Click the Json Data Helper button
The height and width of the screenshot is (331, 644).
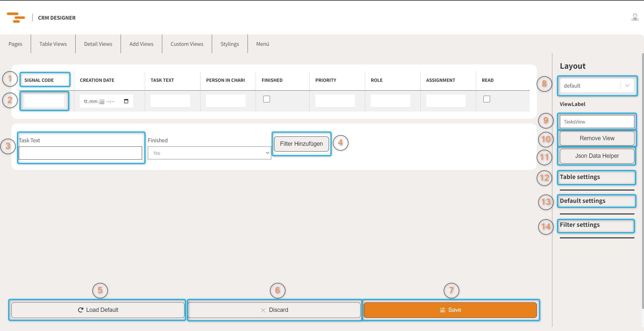597,156
